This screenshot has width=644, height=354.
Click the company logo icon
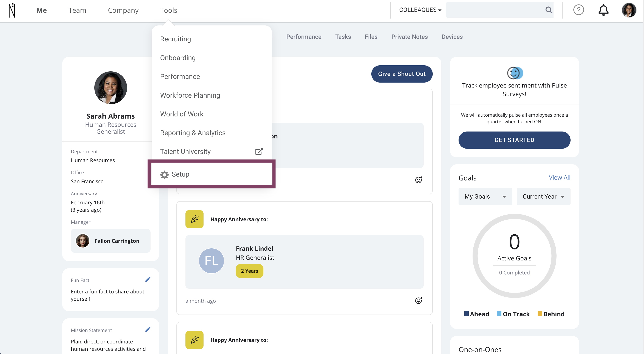click(x=12, y=10)
